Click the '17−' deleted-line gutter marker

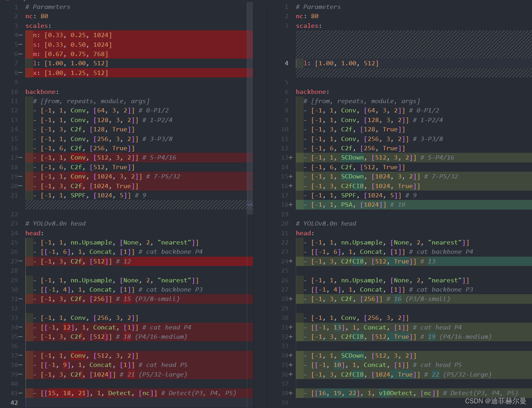coord(16,157)
